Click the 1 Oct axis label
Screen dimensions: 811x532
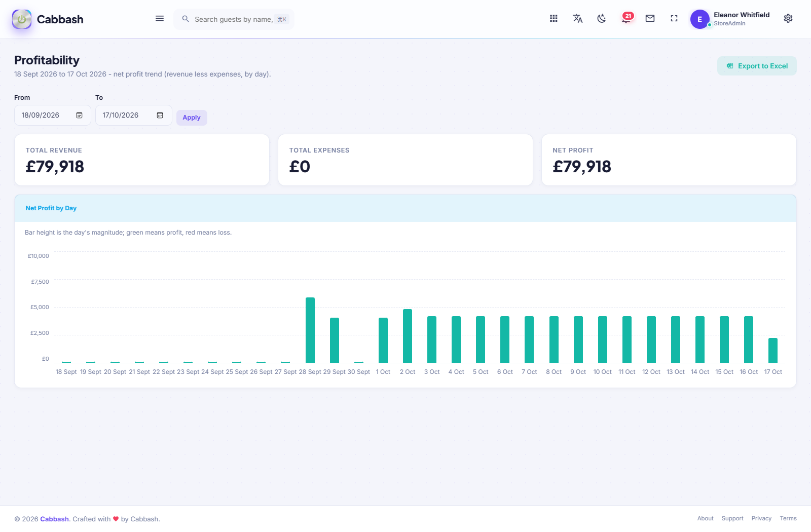(383, 372)
